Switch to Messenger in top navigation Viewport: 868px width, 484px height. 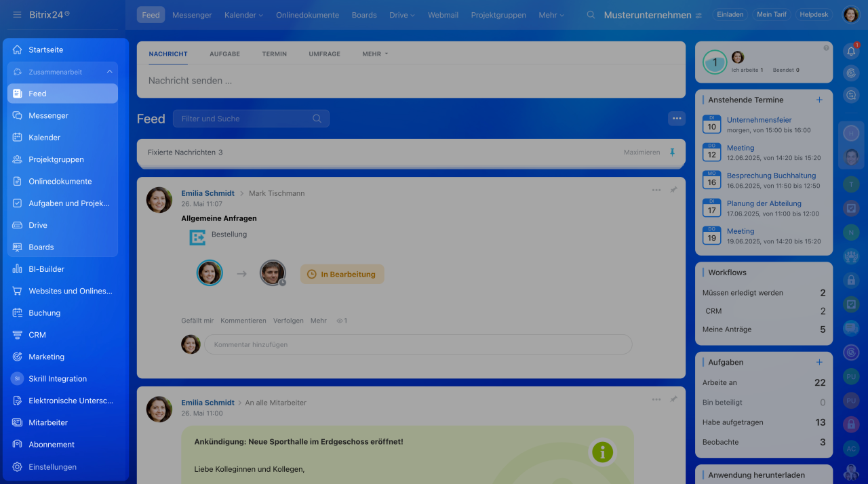point(192,15)
